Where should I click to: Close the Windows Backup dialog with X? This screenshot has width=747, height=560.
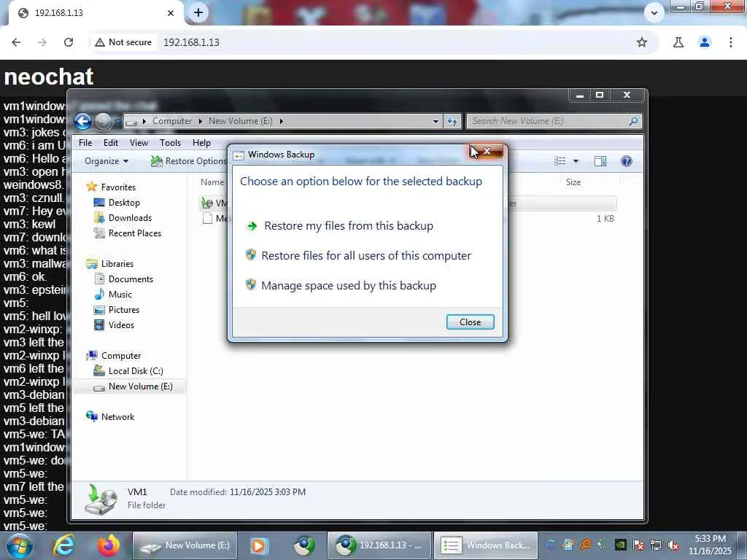[x=487, y=152]
